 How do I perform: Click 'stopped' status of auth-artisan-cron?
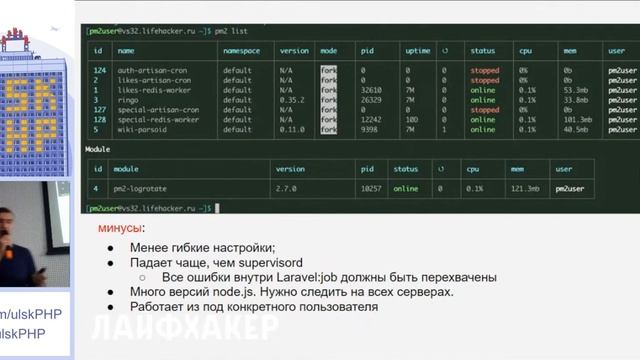[485, 71]
